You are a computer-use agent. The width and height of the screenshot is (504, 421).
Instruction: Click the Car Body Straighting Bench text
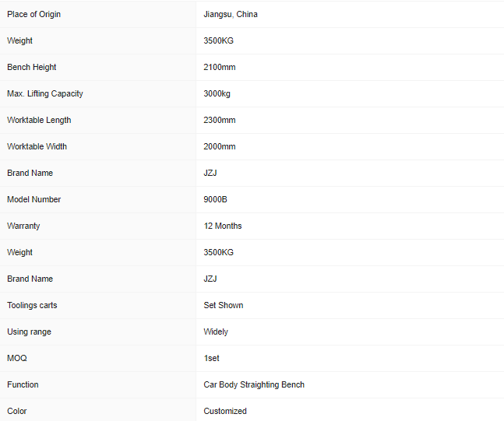click(254, 384)
